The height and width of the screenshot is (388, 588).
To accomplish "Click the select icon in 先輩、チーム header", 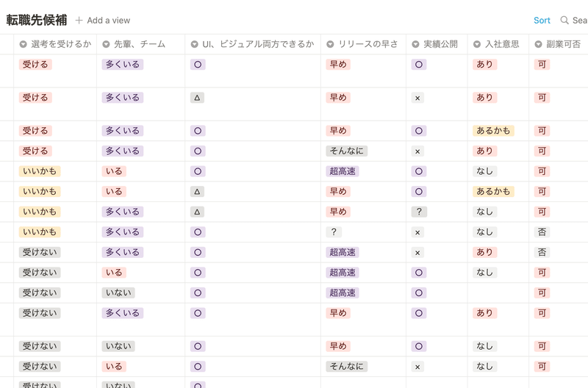I will point(106,44).
